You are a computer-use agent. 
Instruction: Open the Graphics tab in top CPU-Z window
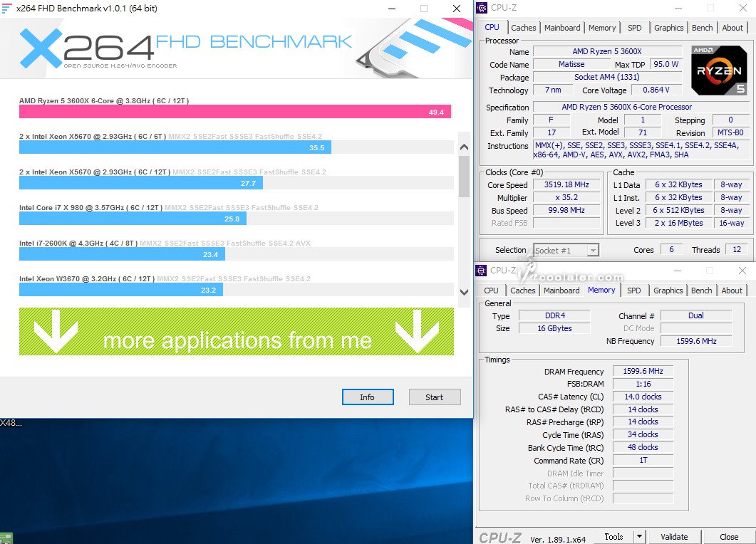(x=669, y=28)
